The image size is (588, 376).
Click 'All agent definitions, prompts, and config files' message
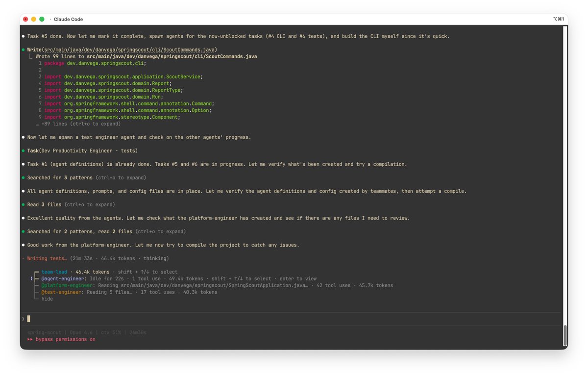[x=247, y=191]
